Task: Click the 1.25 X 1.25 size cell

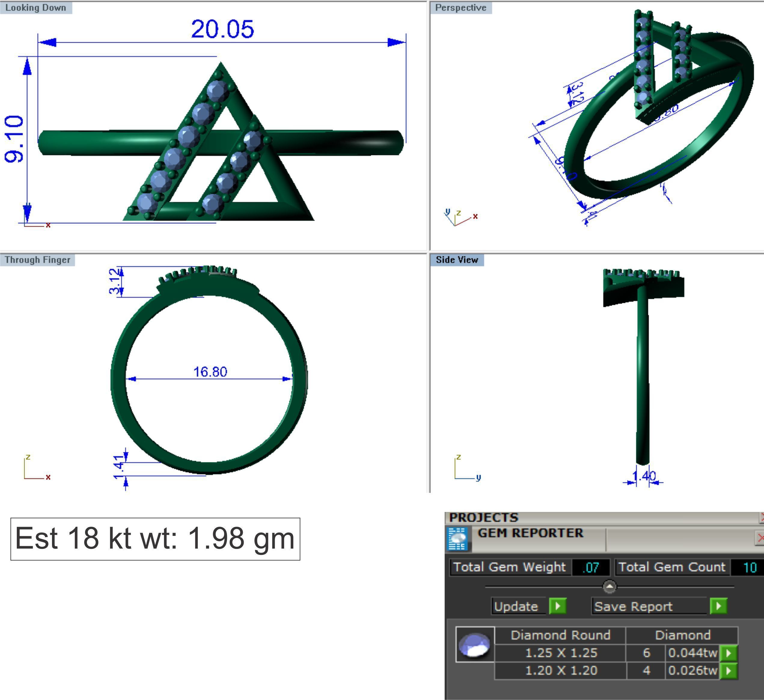Action: [561, 653]
